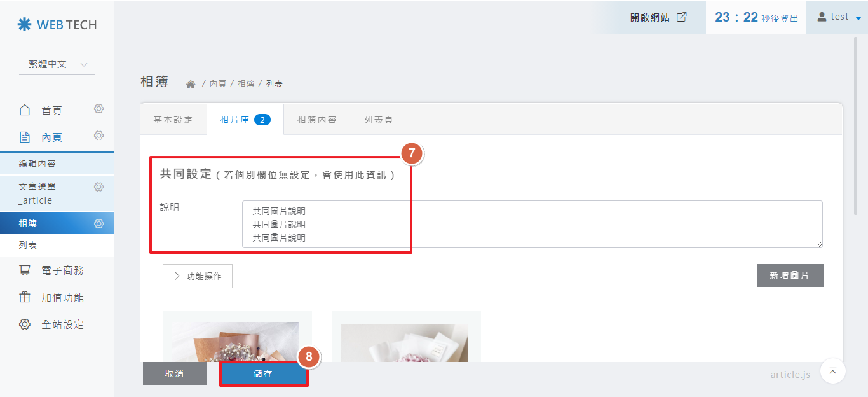868x397 pixels.
Task: Click the 開啟網站 external link
Action: [x=658, y=17]
